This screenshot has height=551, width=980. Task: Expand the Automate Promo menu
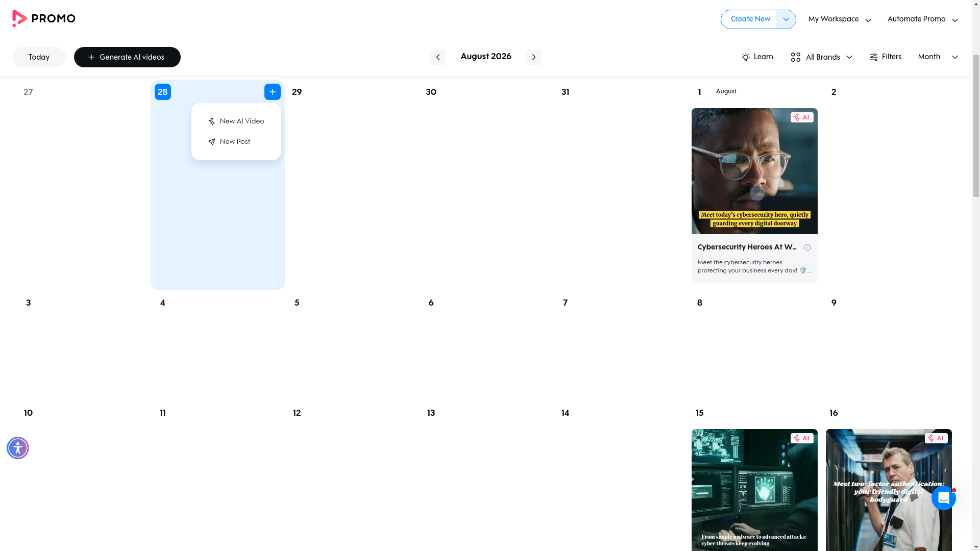(922, 19)
